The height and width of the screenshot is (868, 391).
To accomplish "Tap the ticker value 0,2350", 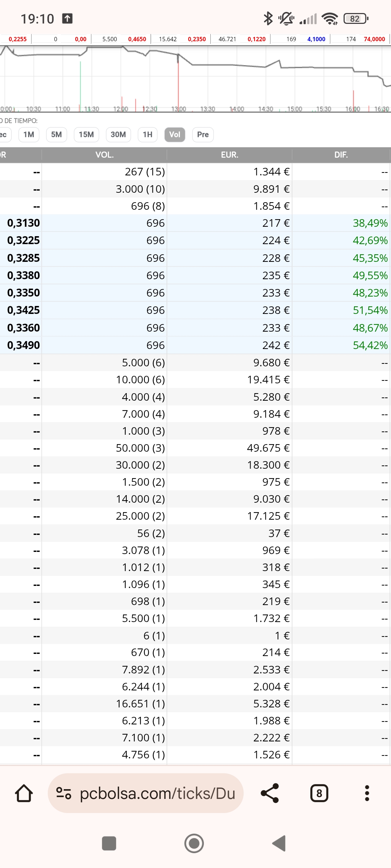I will (x=197, y=39).
